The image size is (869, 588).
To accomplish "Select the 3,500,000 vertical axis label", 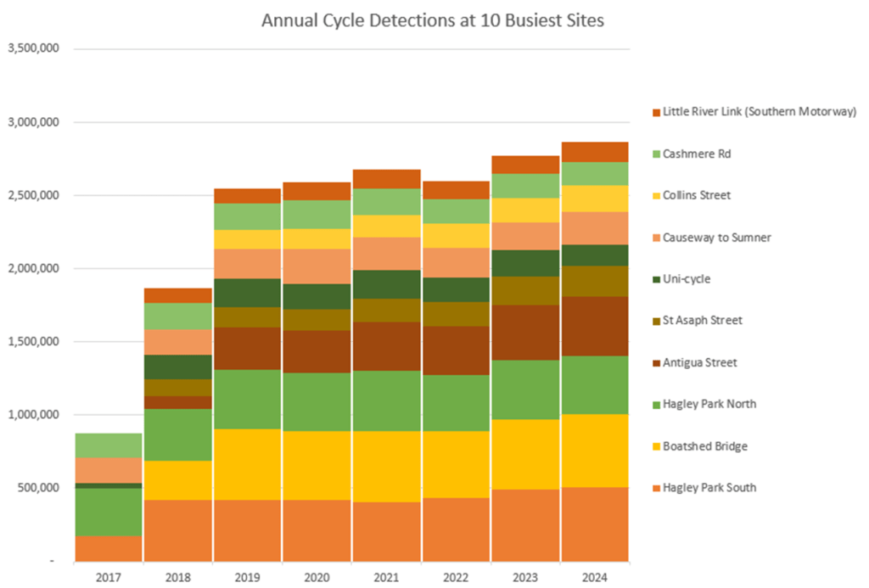I will tap(32, 49).
